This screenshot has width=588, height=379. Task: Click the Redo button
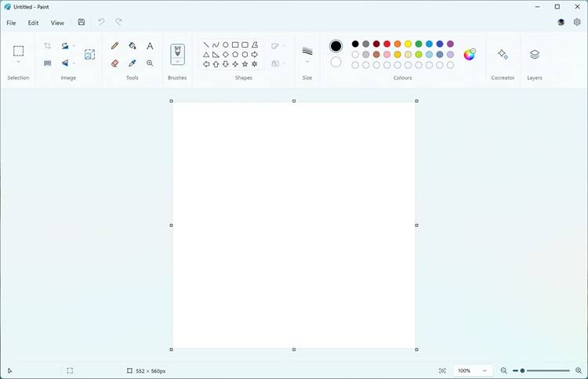pyautogui.click(x=118, y=22)
